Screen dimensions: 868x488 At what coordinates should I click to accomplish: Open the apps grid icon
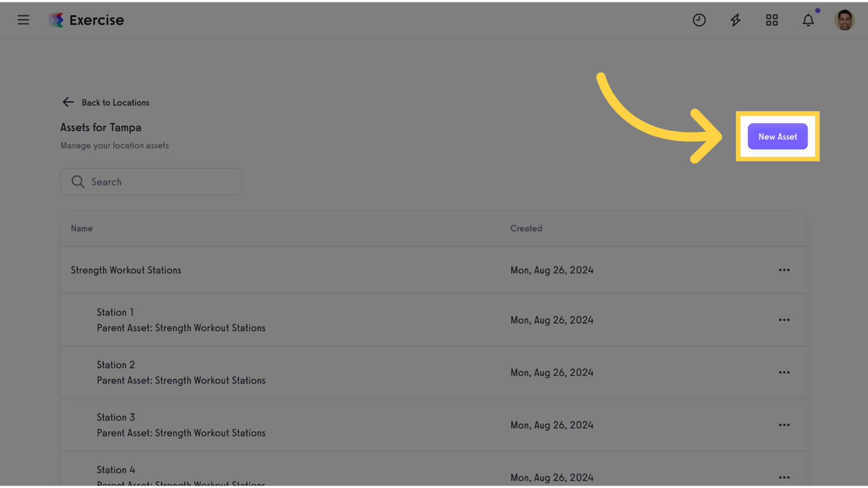(x=771, y=20)
